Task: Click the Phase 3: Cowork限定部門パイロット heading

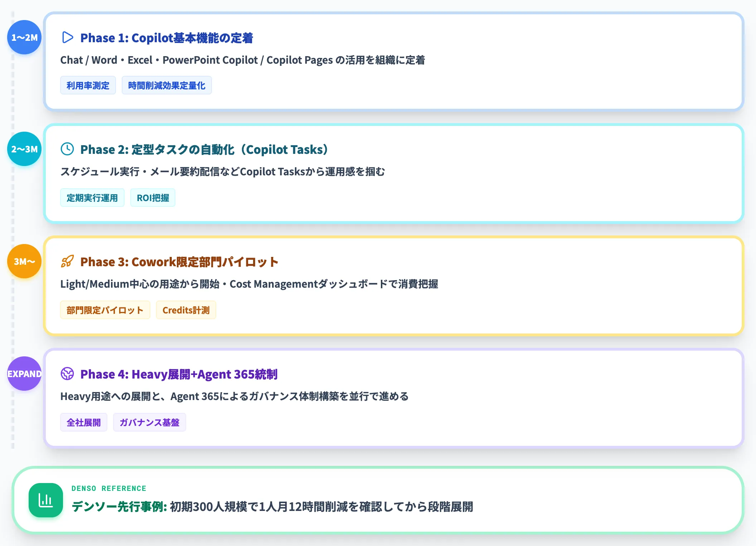Action: [179, 262]
